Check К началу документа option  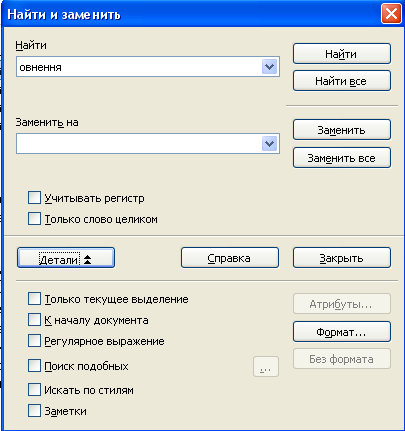tap(34, 320)
